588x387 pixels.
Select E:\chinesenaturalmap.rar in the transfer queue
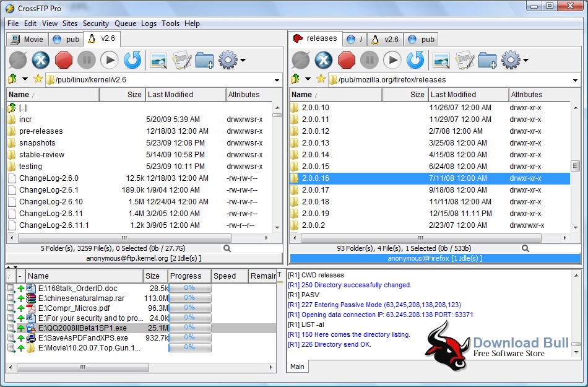(141, 298)
